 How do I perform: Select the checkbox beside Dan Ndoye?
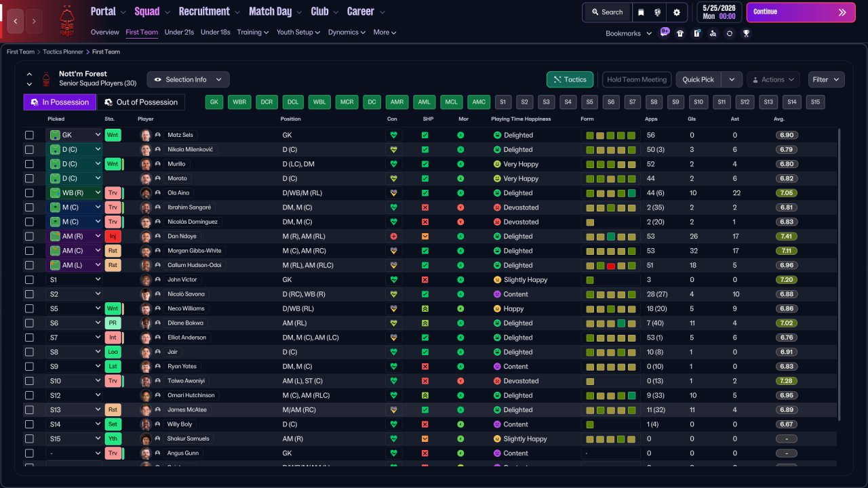[x=29, y=237]
